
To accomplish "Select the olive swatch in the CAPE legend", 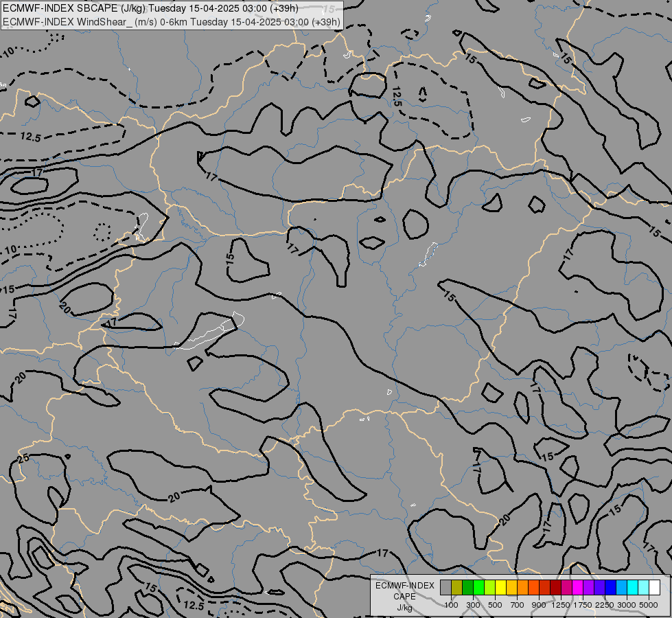I will click(x=457, y=588).
